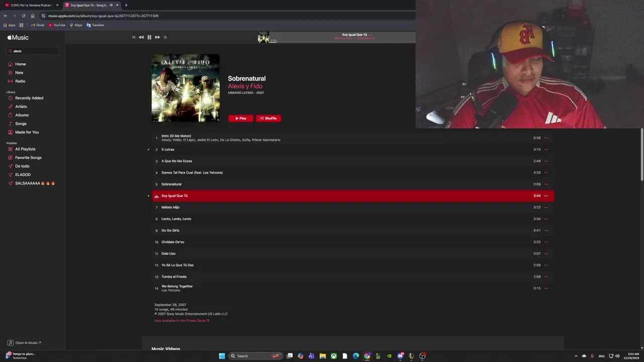
Task: Open more options for We Belong Together
Action: point(546,288)
